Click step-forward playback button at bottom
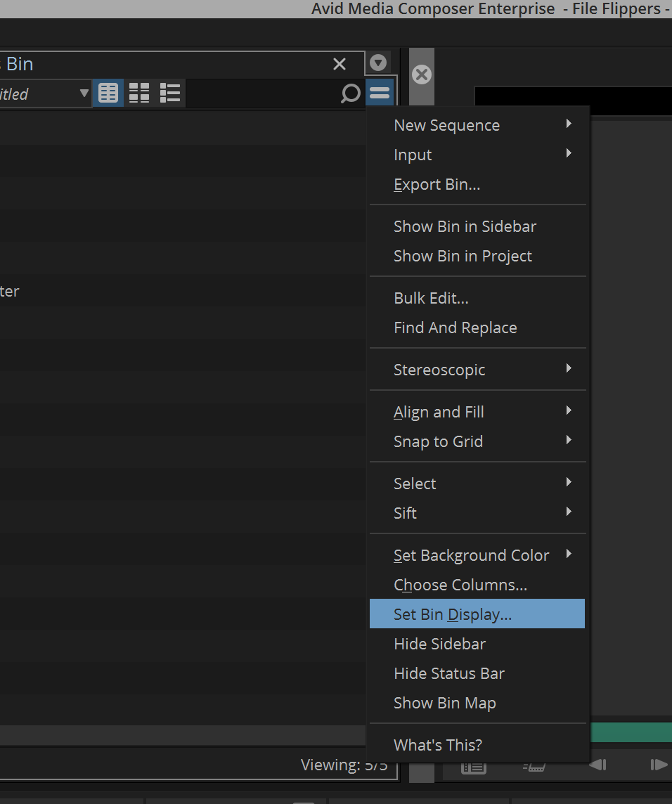Screen dimensions: 672x804 pos(659,765)
